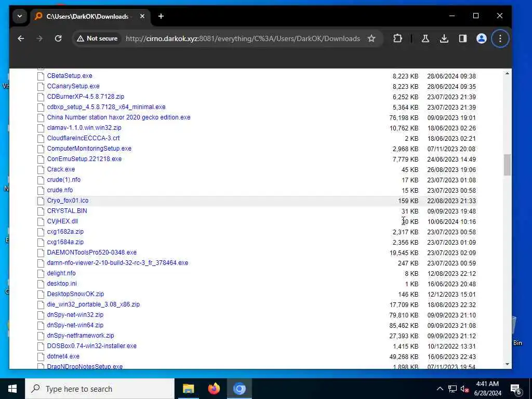Open the tab search dropdown arrow

click(x=20, y=16)
